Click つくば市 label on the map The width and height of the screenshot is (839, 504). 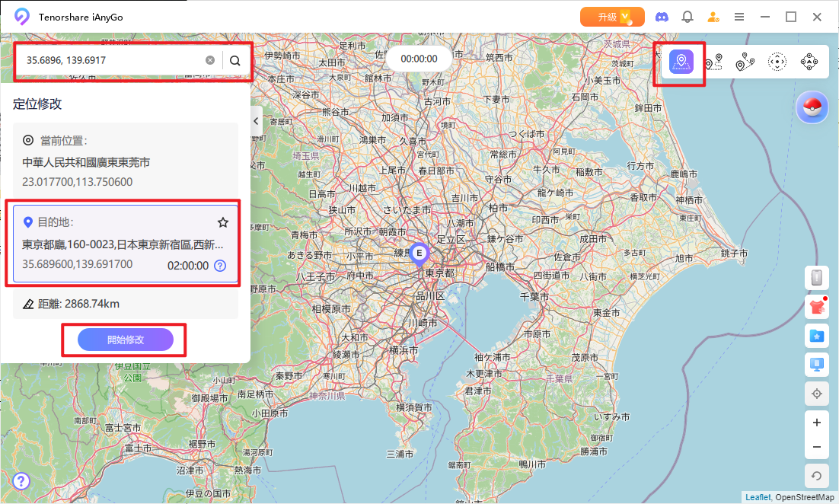(x=525, y=134)
